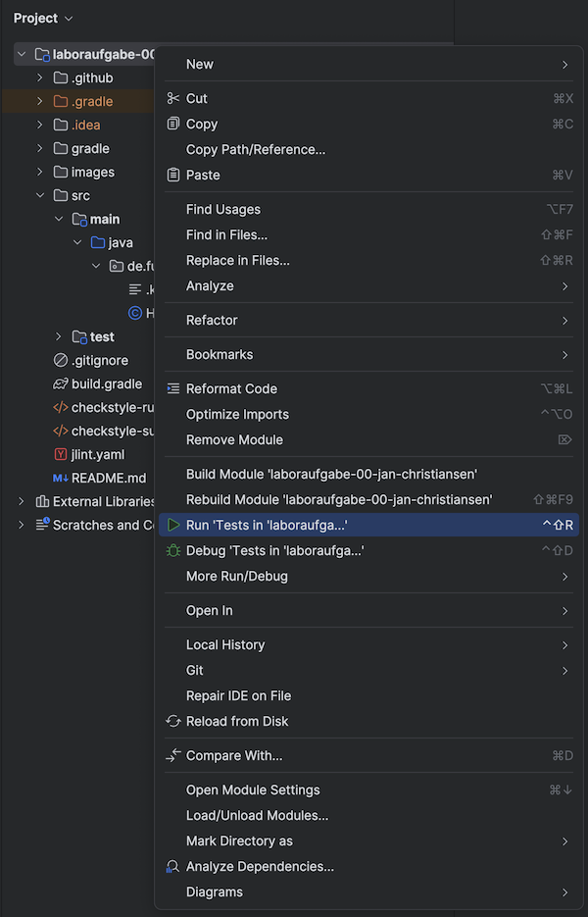Viewport: 588px width, 917px height.
Task: Click the README.md markdown file icon
Action: pyautogui.click(x=61, y=479)
